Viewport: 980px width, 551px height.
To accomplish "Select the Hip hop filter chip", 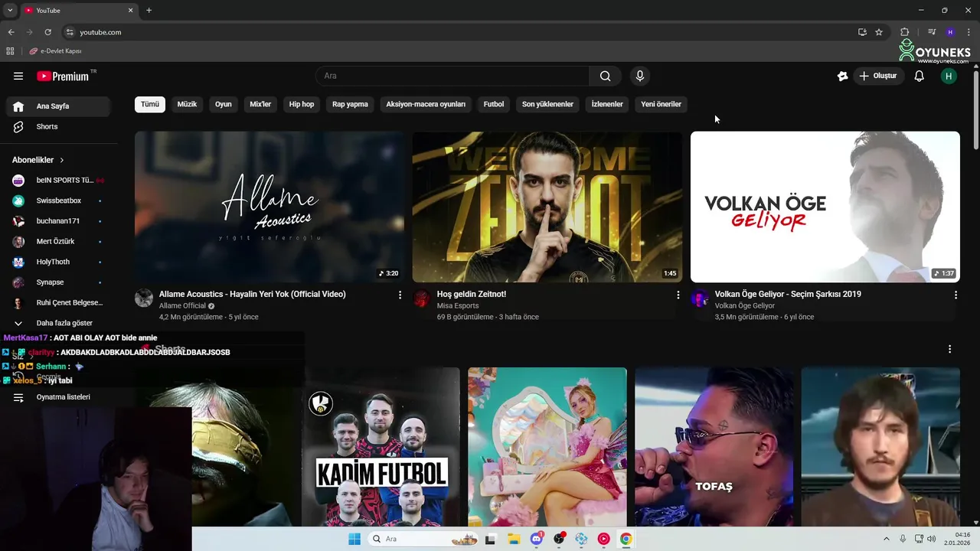I will [302, 104].
